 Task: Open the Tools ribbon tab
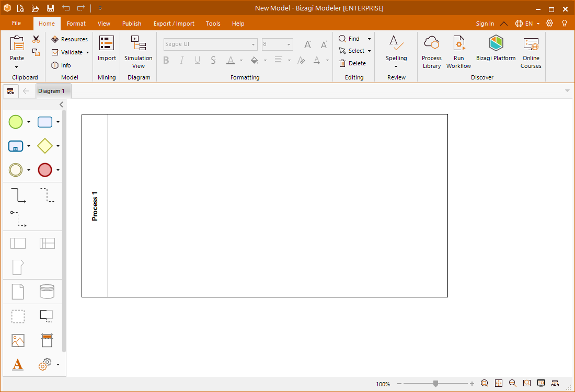(x=213, y=24)
